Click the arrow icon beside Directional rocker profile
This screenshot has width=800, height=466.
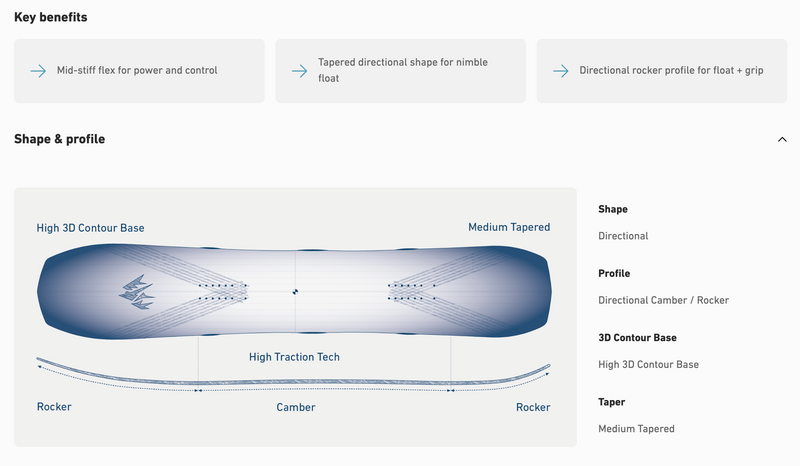[560, 71]
